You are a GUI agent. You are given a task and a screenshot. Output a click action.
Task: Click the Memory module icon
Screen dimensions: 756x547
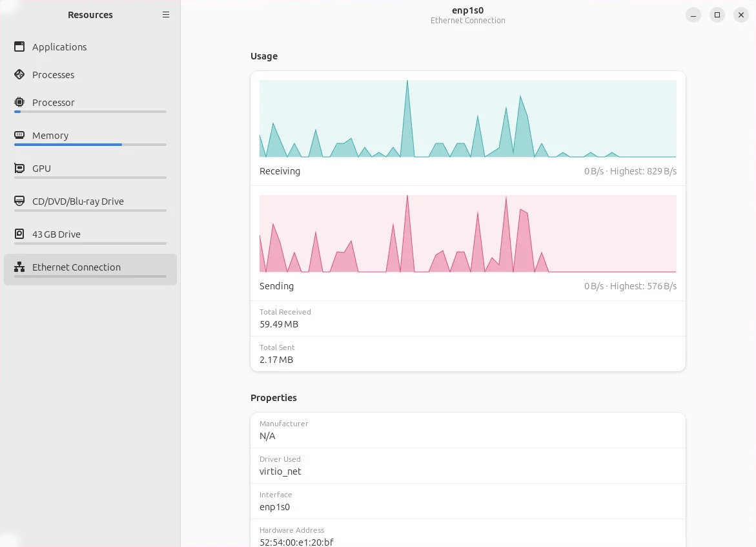pyautogui.click(x=19, y=135)
